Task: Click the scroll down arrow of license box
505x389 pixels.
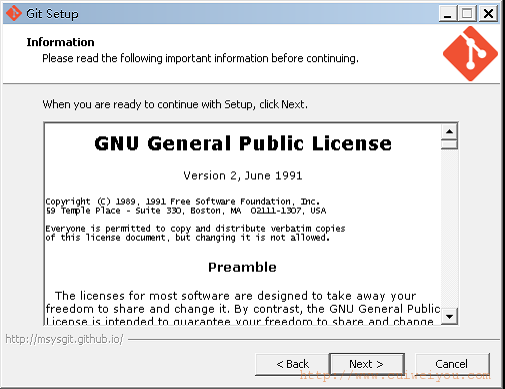Action: click(x=449, y=316)
